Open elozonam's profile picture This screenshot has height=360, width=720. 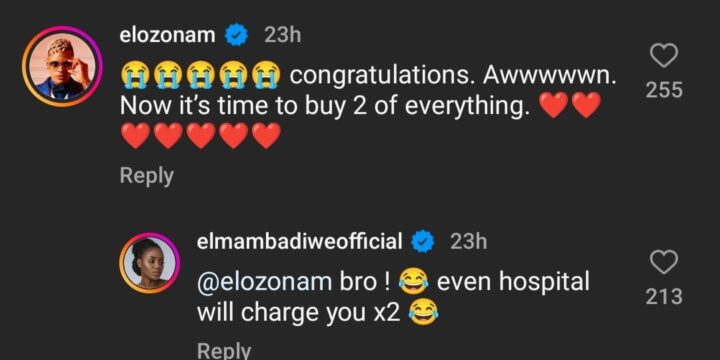[x=62, y=67]
